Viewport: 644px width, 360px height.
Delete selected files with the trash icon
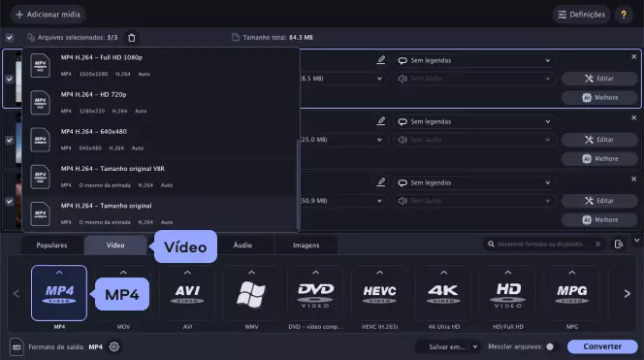tap(132, 38)
